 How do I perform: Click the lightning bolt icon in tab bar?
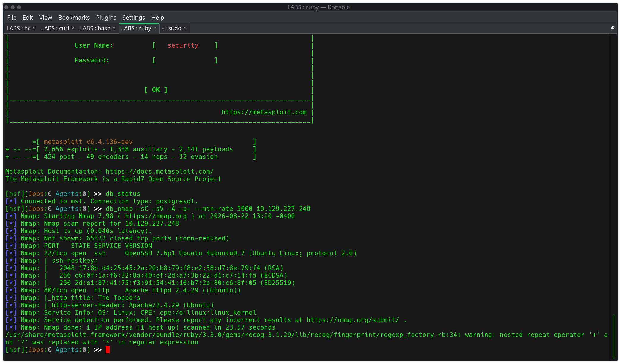coord(612,28)
